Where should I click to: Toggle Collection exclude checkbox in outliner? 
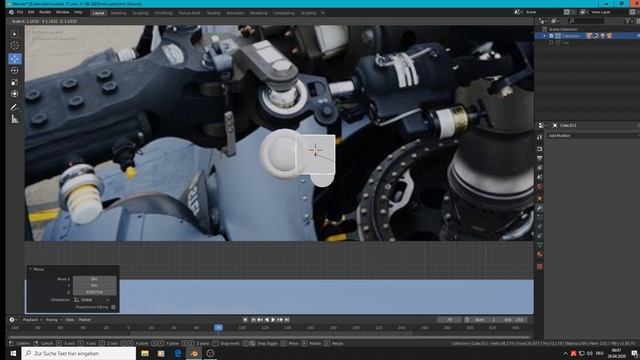pyautogui.click(x=551, y=36)
